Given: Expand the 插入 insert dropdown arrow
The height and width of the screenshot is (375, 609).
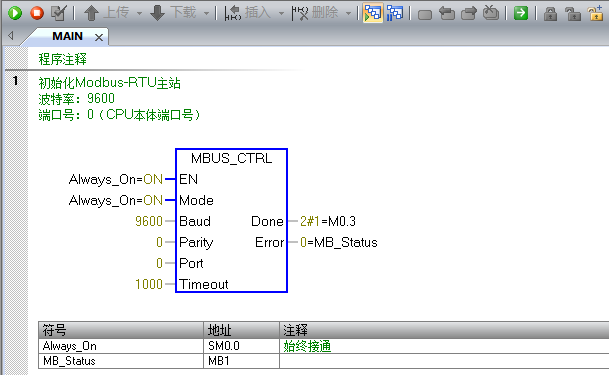Looking at the screenshot, I should pyautogui.click(x=281, y=14).
